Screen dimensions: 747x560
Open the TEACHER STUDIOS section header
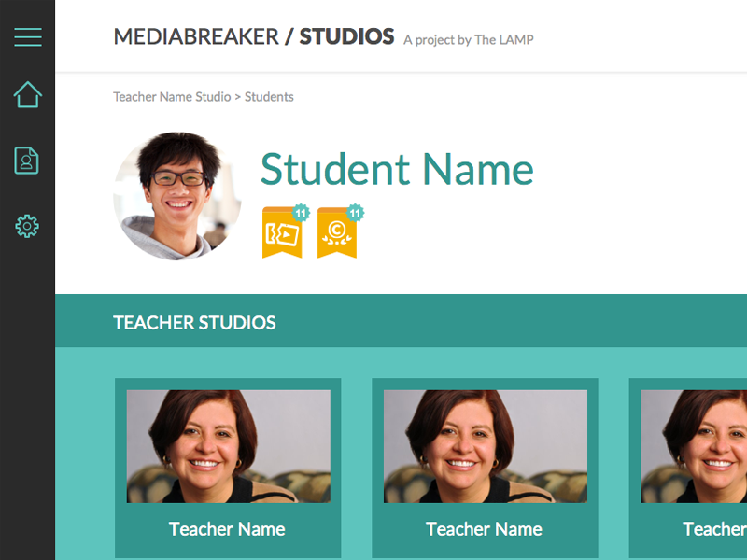coord(194,322)
